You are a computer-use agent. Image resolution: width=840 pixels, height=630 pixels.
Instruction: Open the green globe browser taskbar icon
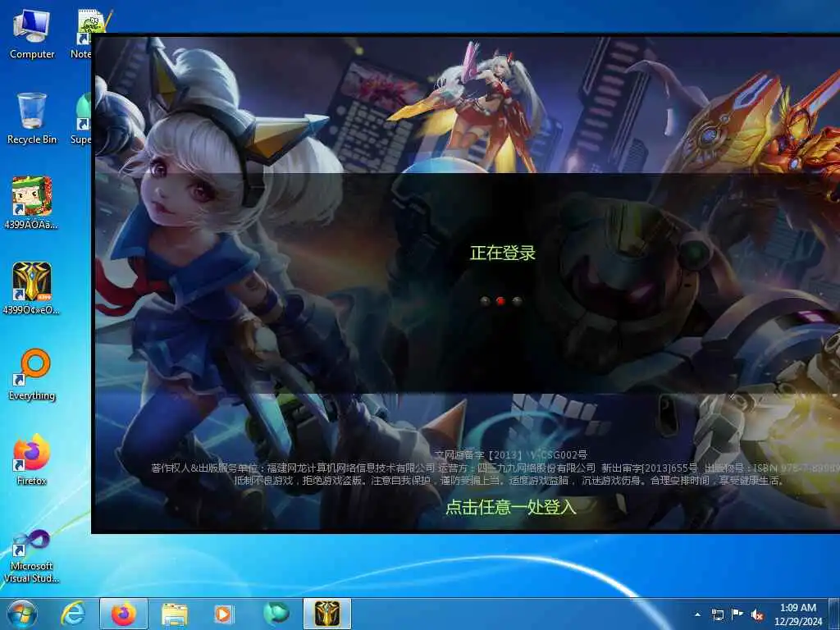click(276, 614)
